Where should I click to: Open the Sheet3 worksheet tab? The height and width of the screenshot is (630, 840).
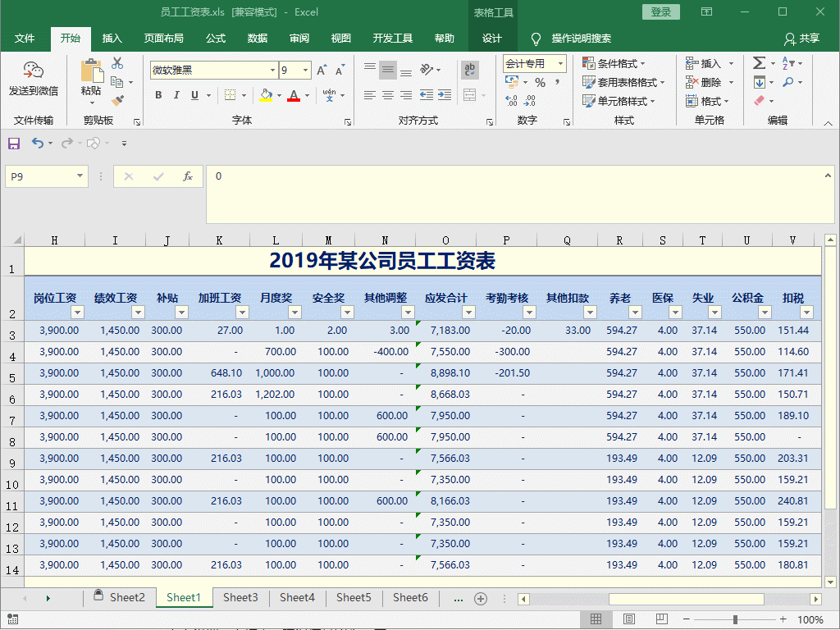pyautogui.click(x=240, y=597)
